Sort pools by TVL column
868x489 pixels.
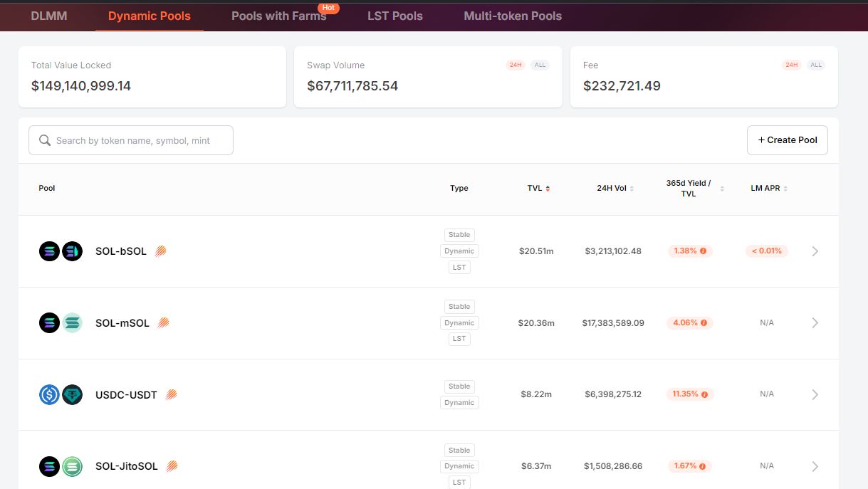tap(538, 189)
